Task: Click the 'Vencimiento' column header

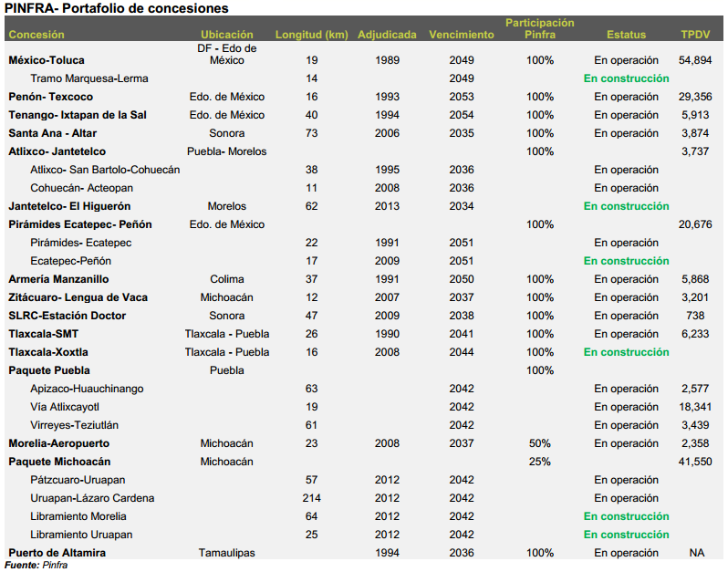Action: (x=462, y=35)
